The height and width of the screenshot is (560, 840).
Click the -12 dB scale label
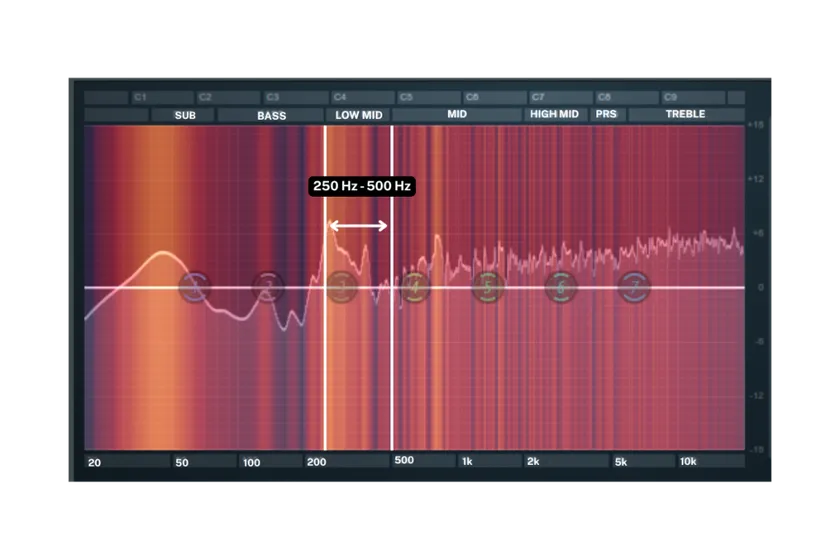[757, 395]
